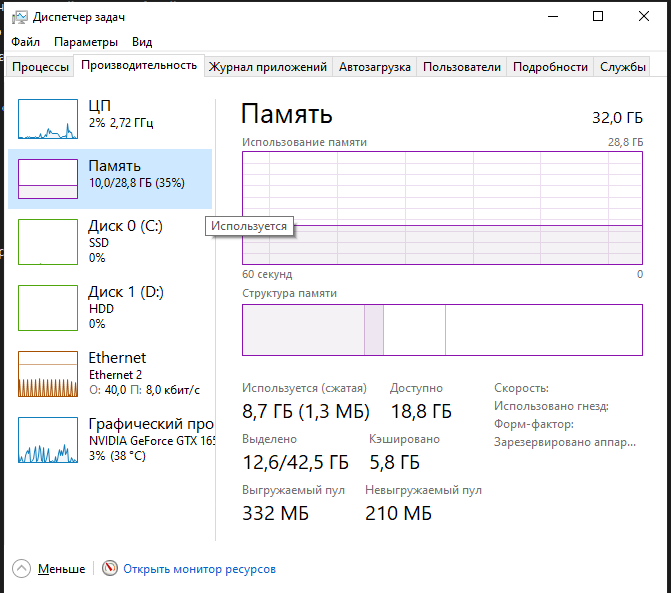Open the Открыть монитор ресурсов link
Viewport: 671px width, 593px height.
(199, 569)
